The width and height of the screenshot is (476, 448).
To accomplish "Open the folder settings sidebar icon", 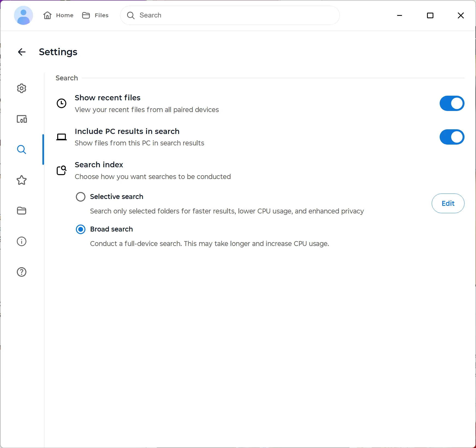I will pyautogui.click(x=22, y=211).
